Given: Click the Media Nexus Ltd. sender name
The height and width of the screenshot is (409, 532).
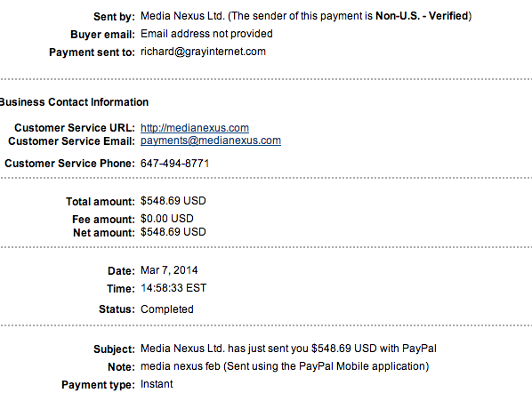Looking at the screenshot, I should click(x=182, y=16).
